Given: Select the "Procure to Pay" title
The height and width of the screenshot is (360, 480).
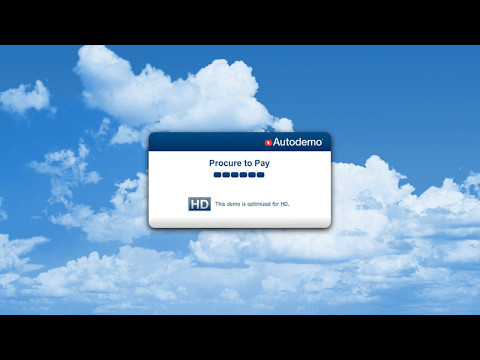Looking at the screenshot, I should click(x=239, y=163).
